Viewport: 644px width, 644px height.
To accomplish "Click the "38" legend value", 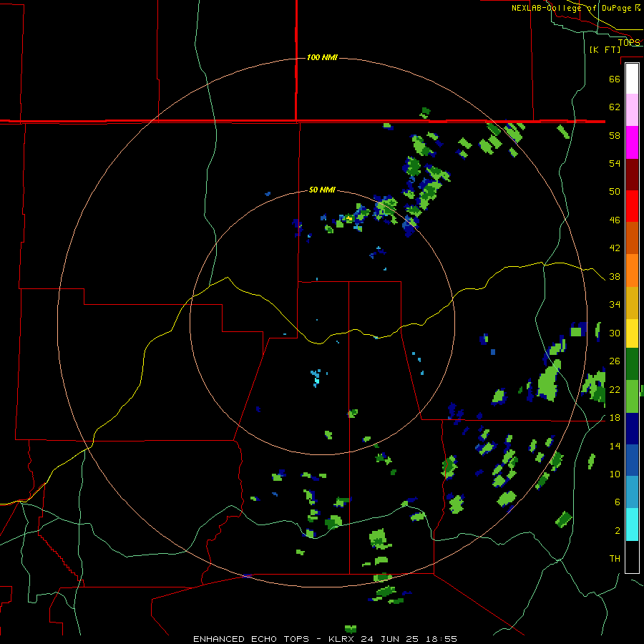I will click(615, 277).
